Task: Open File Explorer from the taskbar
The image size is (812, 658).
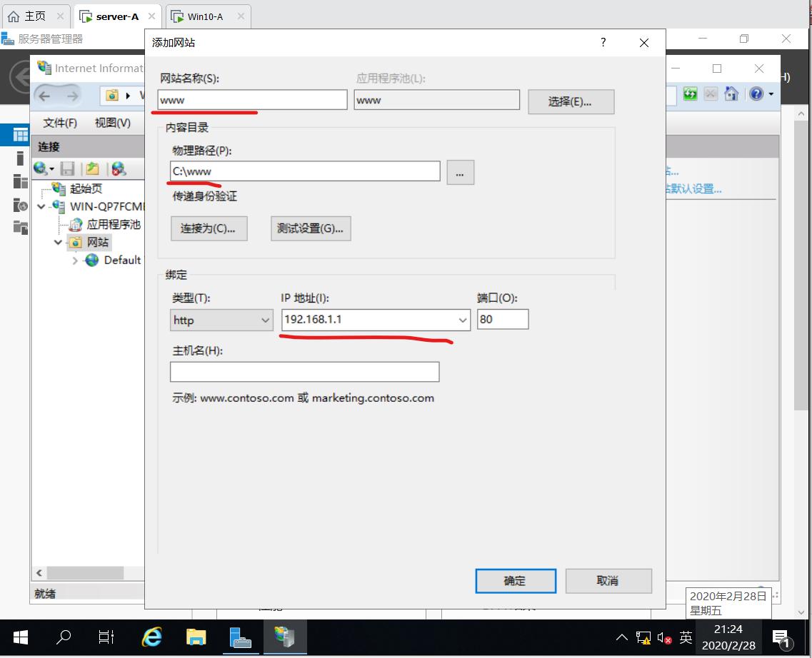Action: 196,637
